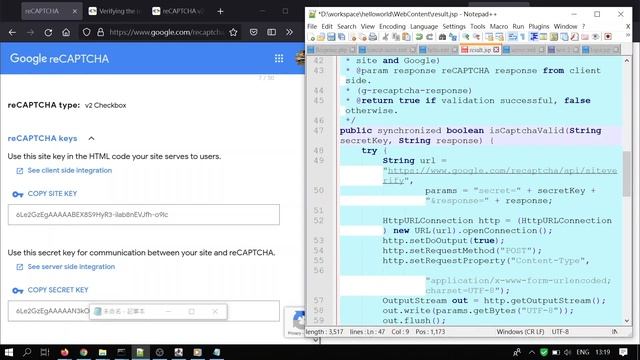Click the Paste clipboard icon in Notepad++
The image size is (640, 360).
click(406, 37)
